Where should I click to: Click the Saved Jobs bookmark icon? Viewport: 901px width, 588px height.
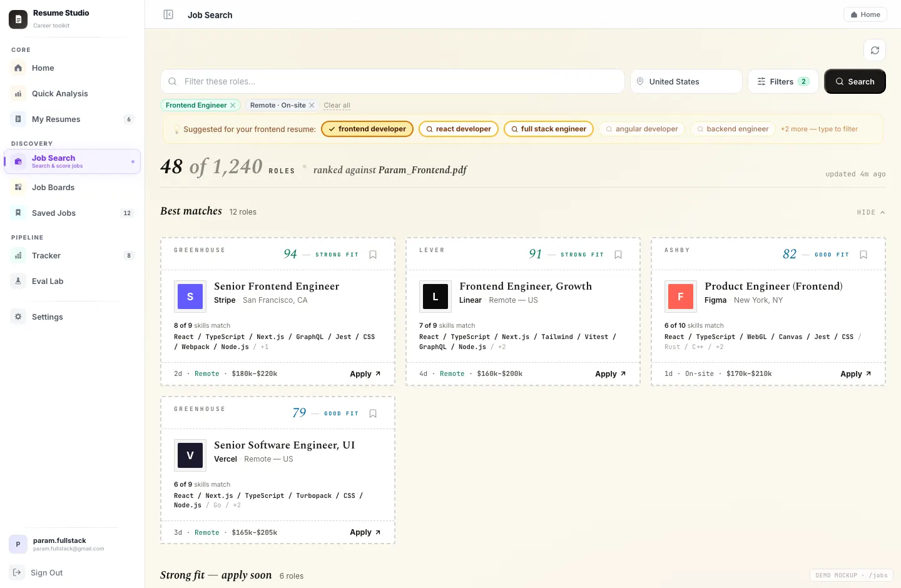pyautogui.click(x=18, y=213)
